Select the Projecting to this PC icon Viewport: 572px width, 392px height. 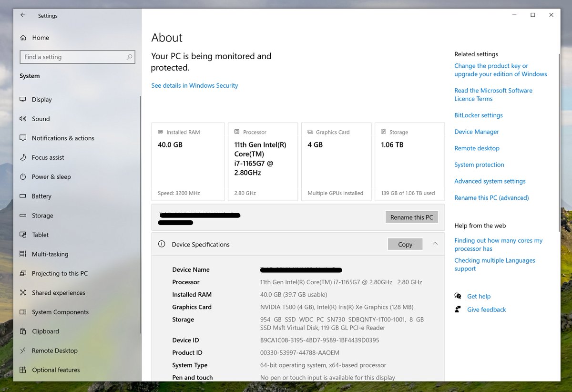coord(23,273)
